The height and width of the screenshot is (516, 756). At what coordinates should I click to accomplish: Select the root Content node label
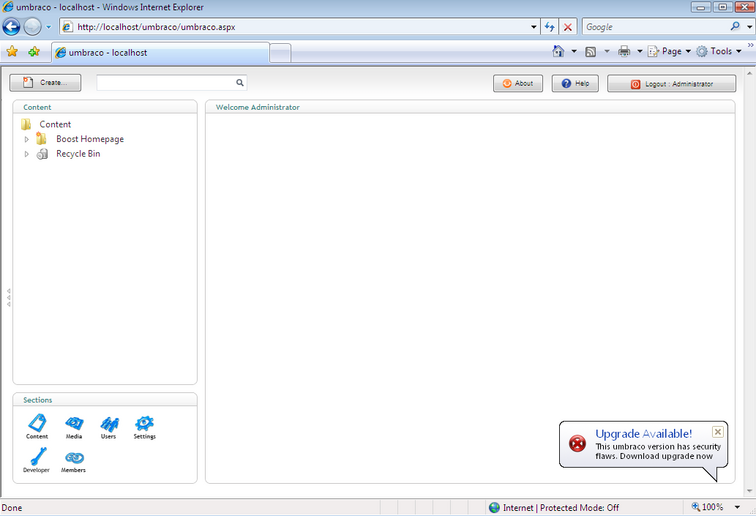pyautogui.click(x=55, y=124)
